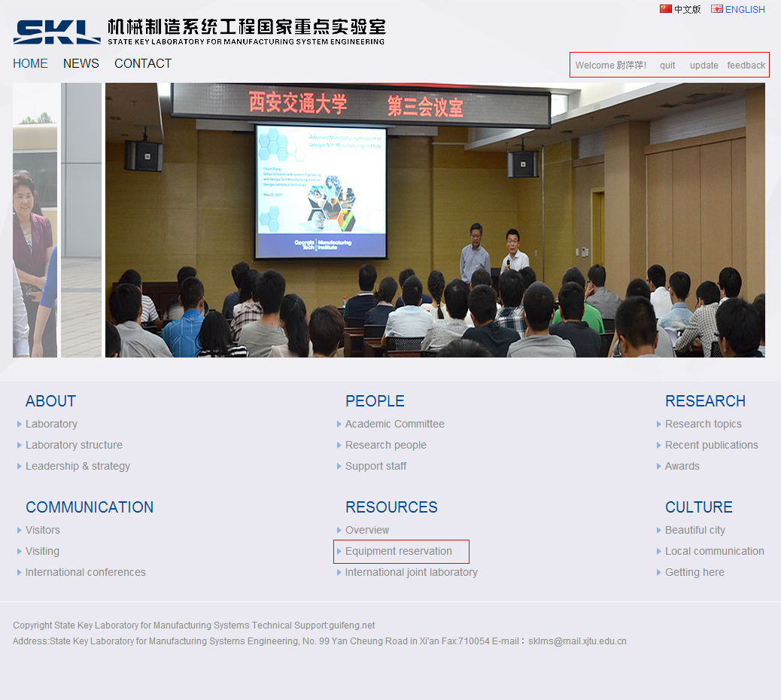This screenshot has width=781, height=700.
Task: Click the SKL laboratory logo
Action: tap(56, 32)
